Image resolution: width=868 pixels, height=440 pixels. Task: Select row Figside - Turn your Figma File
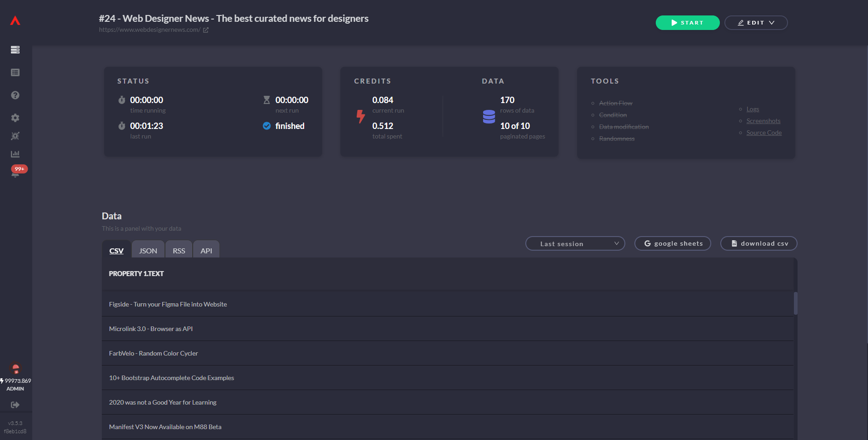(x=448, y=304)
